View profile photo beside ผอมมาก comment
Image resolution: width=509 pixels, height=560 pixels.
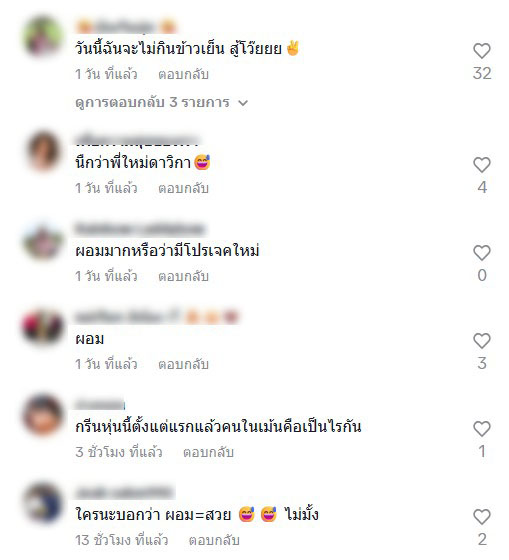(x=43, y=239)
